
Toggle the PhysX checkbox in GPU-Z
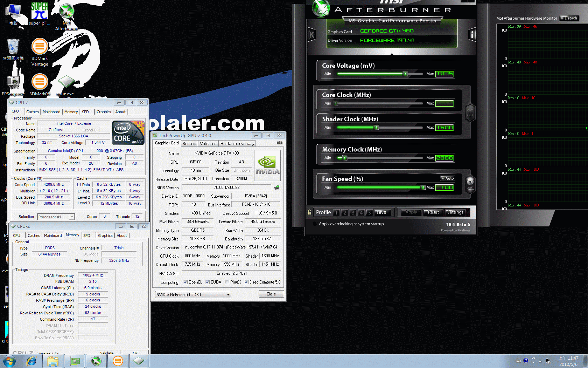(227, 282)
